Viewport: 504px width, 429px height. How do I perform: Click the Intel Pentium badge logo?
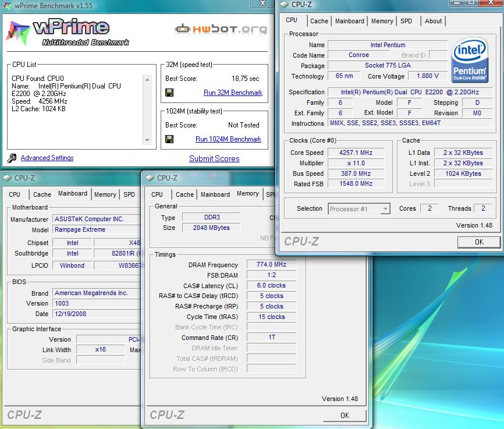470,60
